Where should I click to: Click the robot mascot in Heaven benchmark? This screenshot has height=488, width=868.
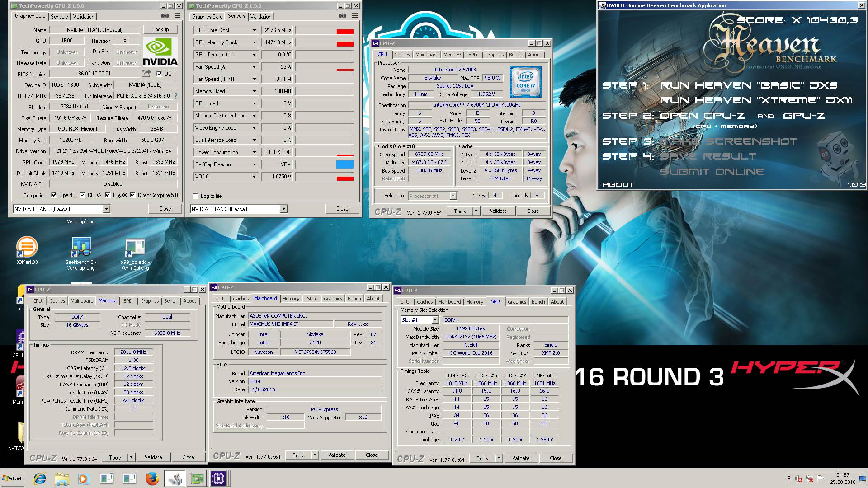(837, 155)
